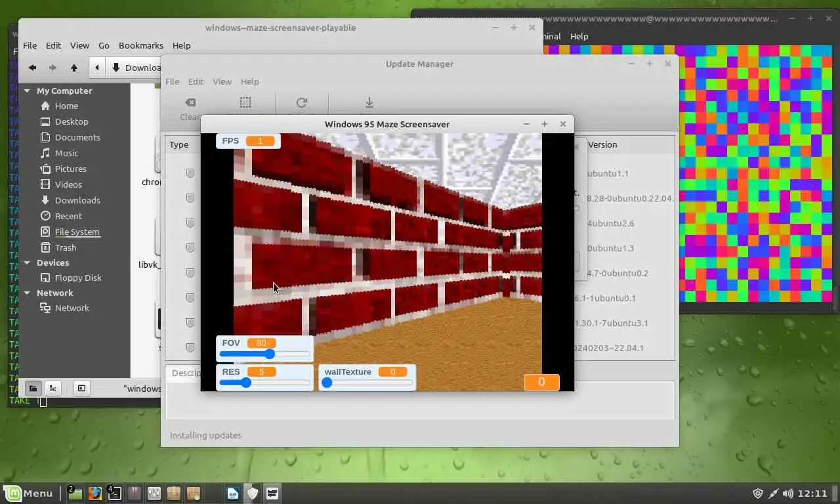This screenshot has height=504, width=840.
Task: Open the Music folder in the sidebar
Action: click(66, 153)
